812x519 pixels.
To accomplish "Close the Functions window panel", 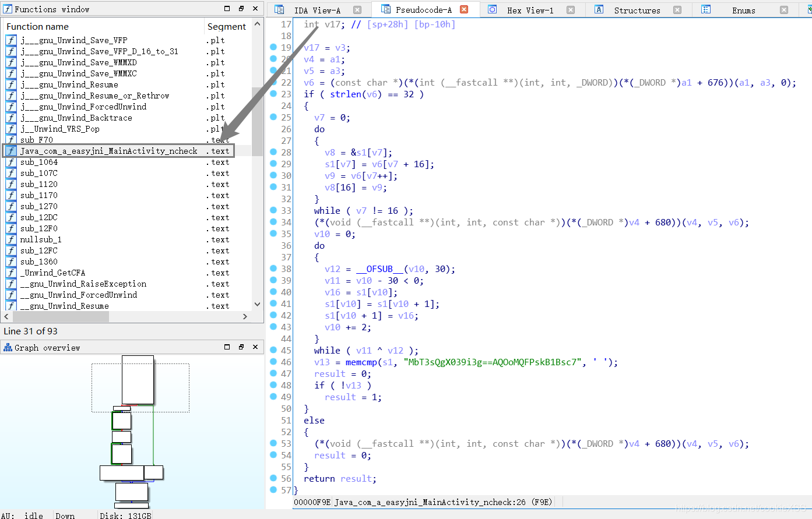I will (x=255, y=9).
